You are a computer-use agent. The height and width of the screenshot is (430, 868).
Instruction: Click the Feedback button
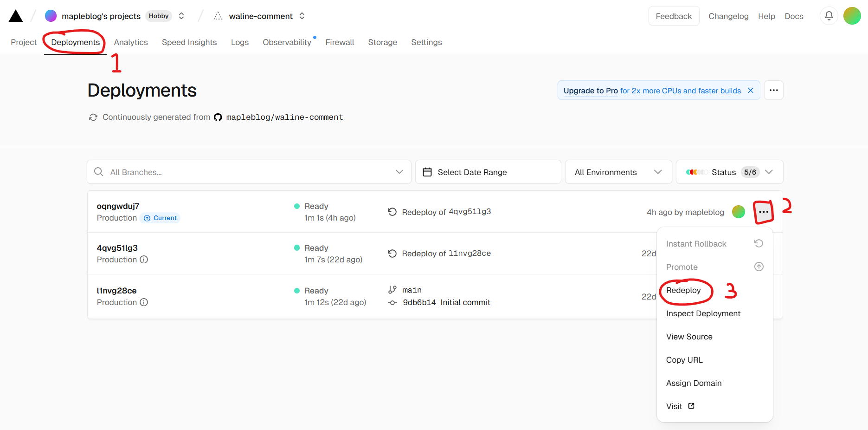673,16
